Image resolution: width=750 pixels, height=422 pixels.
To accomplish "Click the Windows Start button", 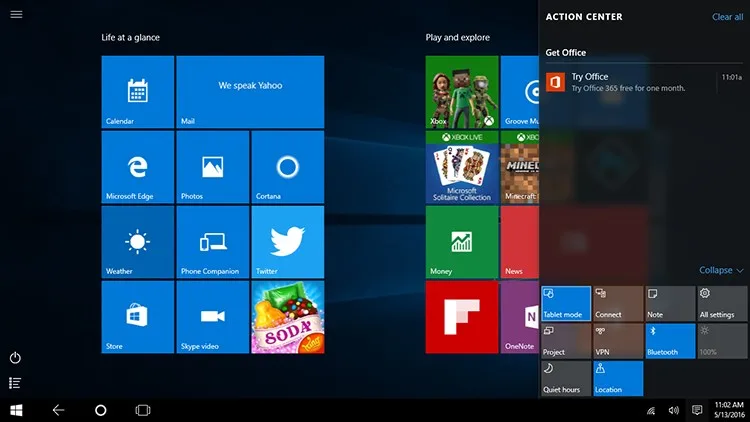I will tap(16, 410).
